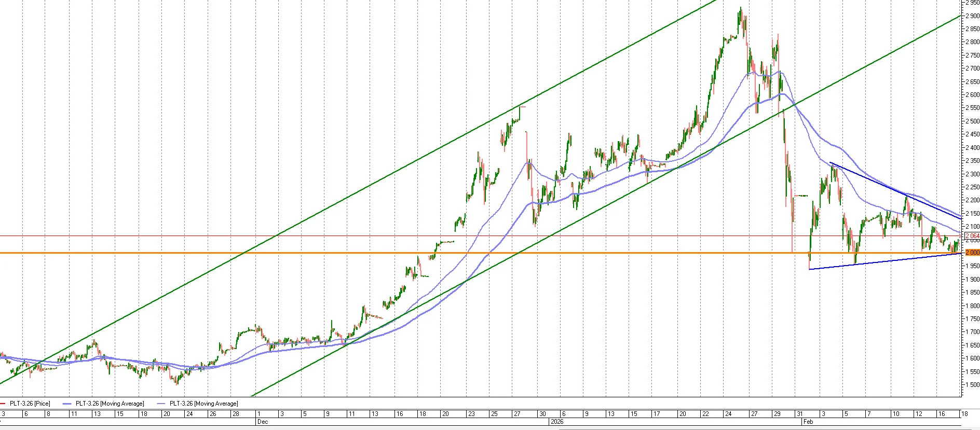The height and width of the screenshot is (430, 980).
Task: Click the 1.500 value on price axis
Action: [972, 384]
